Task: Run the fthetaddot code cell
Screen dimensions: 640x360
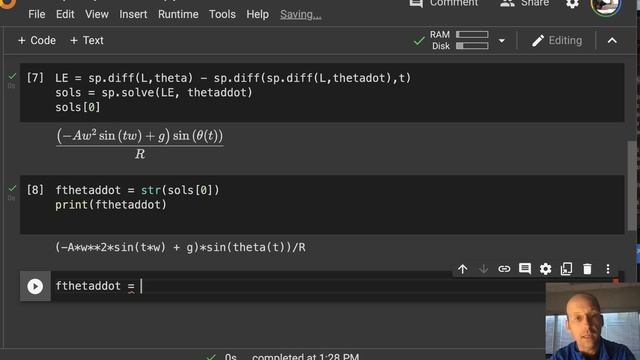Action: pyautogui.click(x=35, y=286)
